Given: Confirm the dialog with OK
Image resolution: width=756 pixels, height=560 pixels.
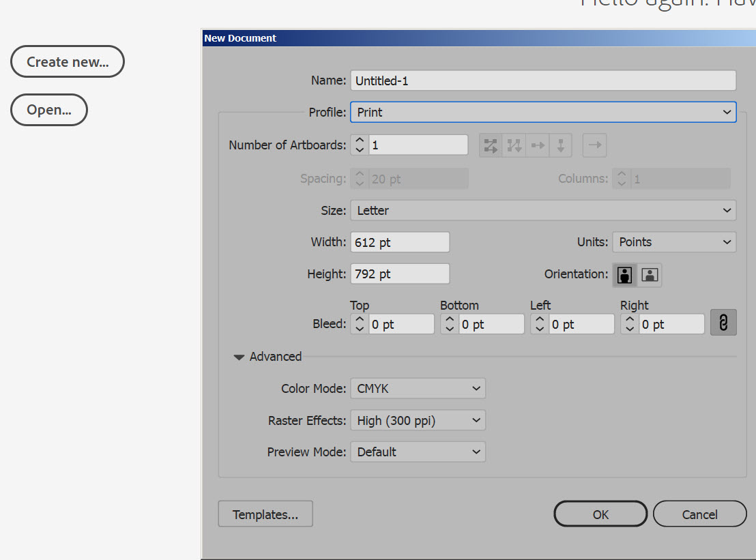Looking at the screenshot, I should click(600, 514).
